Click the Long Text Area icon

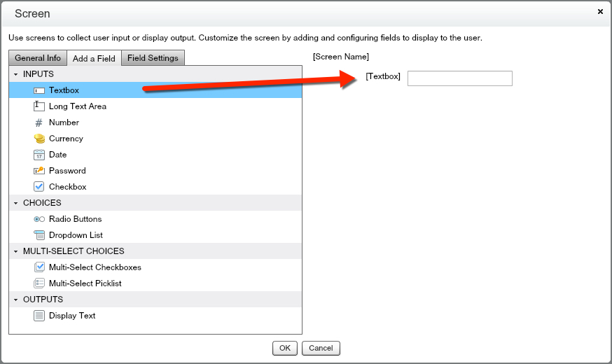pos(39,106)
